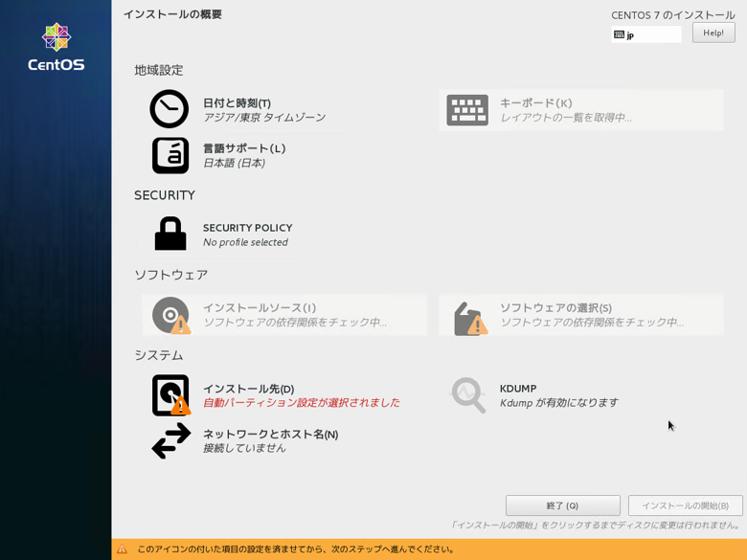The width and height of the screenshot is (747, 560).
Task: Open the date and time clock icon
Action: [170, 109]
